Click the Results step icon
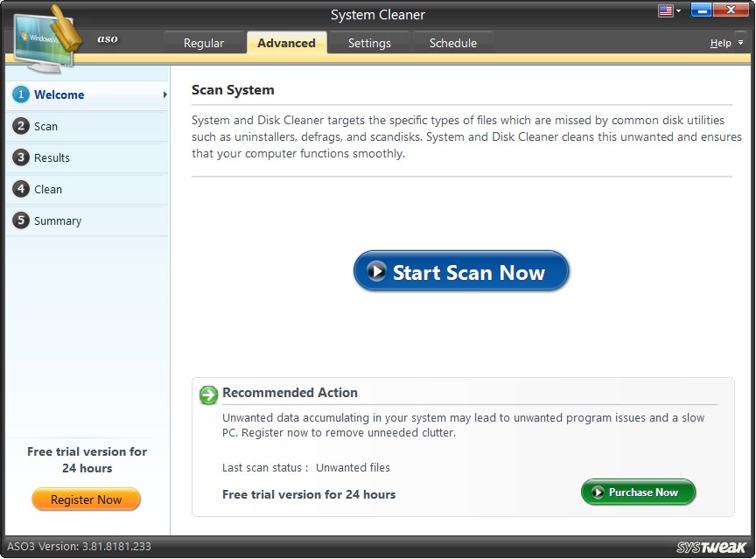756x559 pixels. point(21,157)
